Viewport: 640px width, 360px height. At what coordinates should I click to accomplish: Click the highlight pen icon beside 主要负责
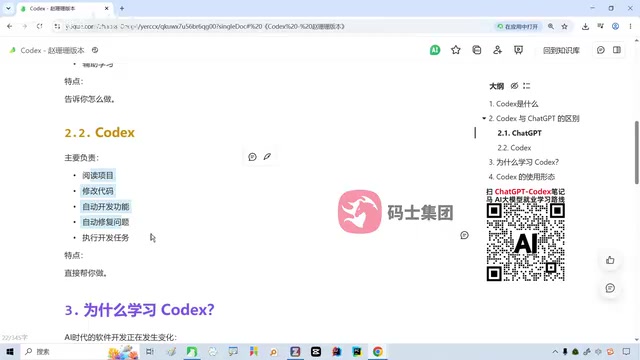[267, 156]
